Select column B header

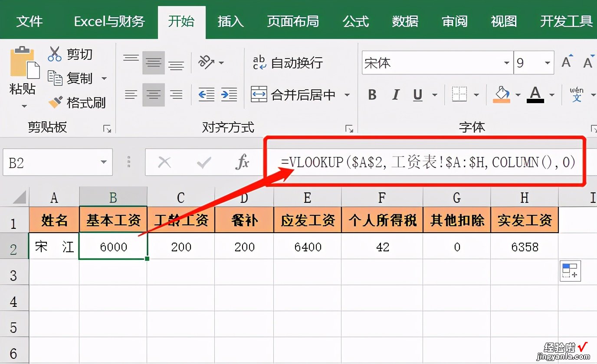tap(113, 198)
